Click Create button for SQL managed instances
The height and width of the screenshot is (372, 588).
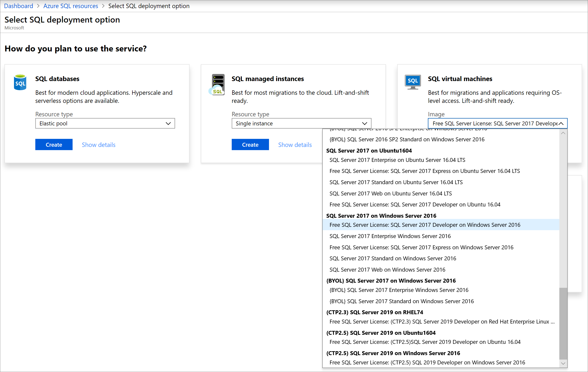click(250, 144)
